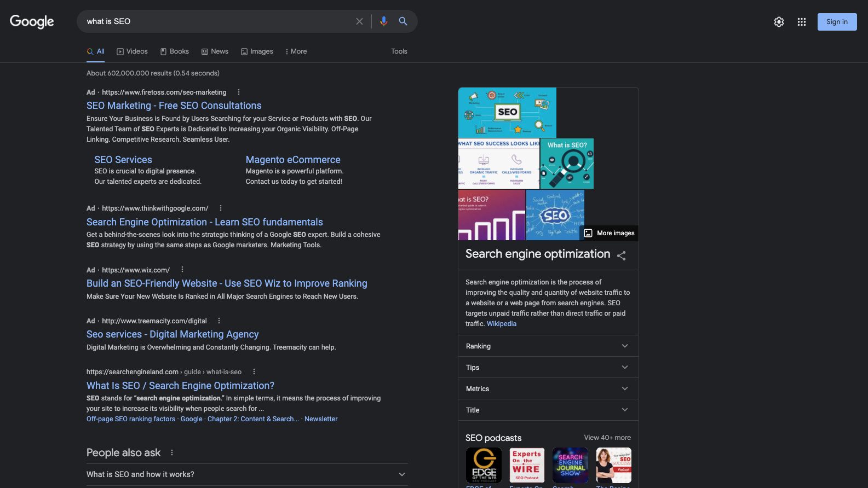This screenshot has height=488, width=868.
Task: Select the All results tab
Action: pos(96,51)
